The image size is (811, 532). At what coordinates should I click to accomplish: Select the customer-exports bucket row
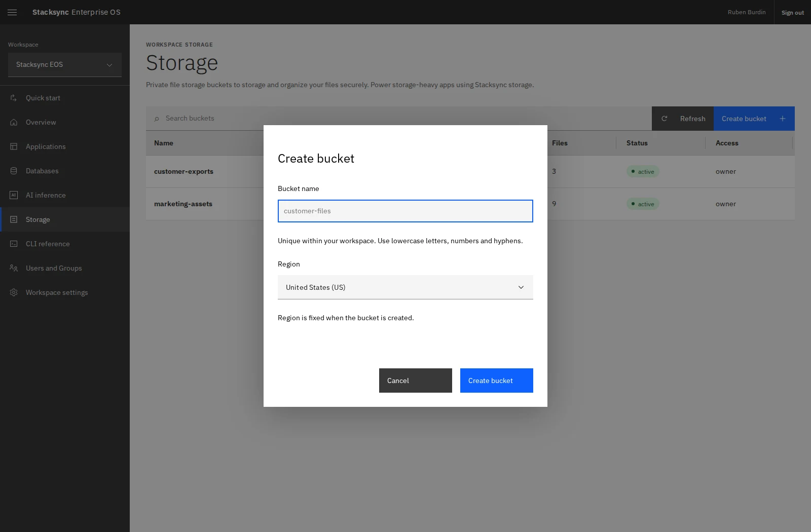click(470, 172)
